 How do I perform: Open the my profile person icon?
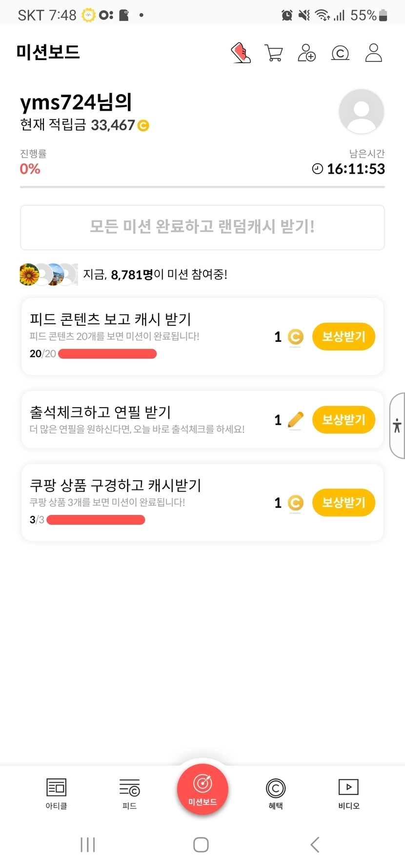[x=374, y=53]
